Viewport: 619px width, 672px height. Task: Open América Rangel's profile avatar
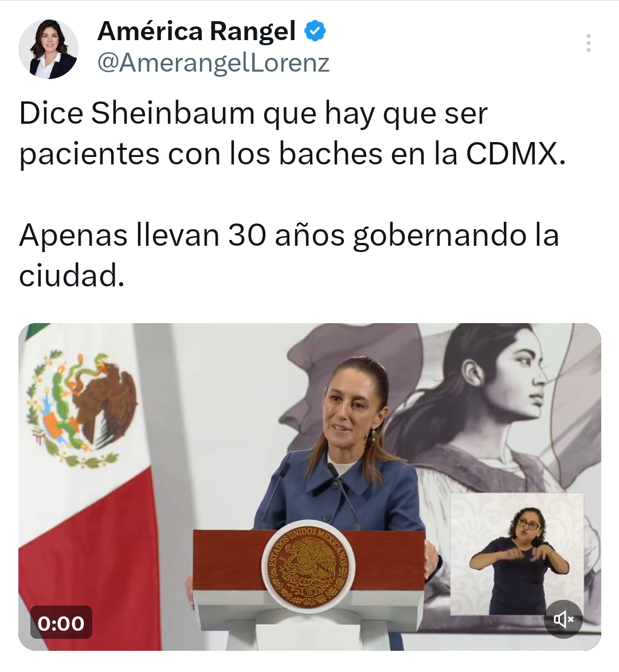coord(49,49)
